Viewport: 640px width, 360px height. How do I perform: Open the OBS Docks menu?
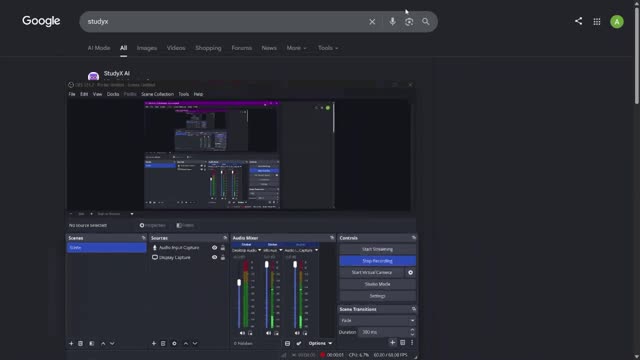point(113,94)
